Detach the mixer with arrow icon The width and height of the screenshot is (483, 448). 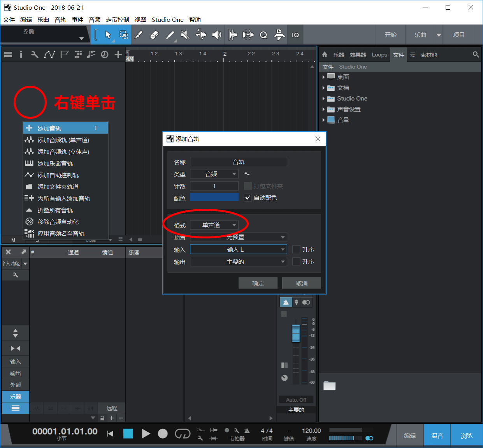point(23,252)
